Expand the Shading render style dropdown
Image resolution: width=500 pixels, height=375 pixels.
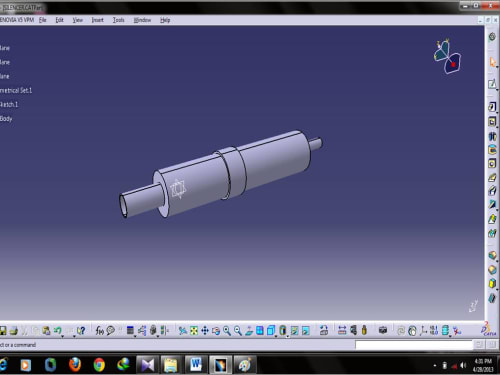coord(287,335)
